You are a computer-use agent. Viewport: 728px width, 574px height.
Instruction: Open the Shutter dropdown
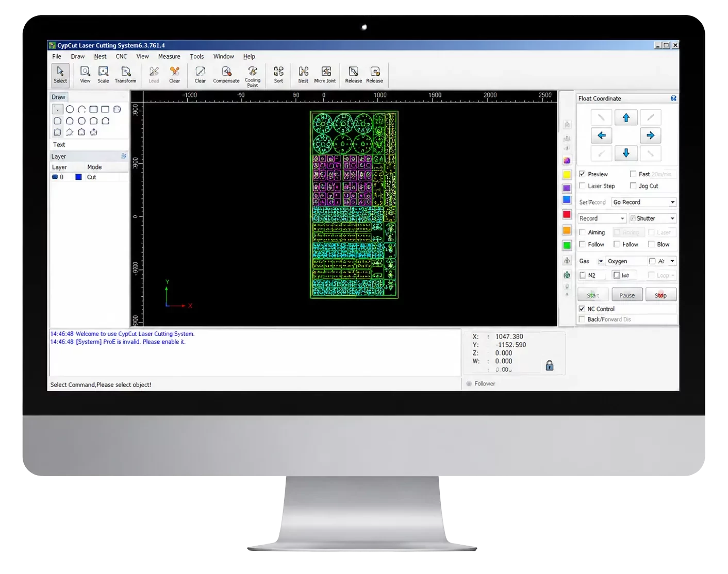tap(652, 218)
